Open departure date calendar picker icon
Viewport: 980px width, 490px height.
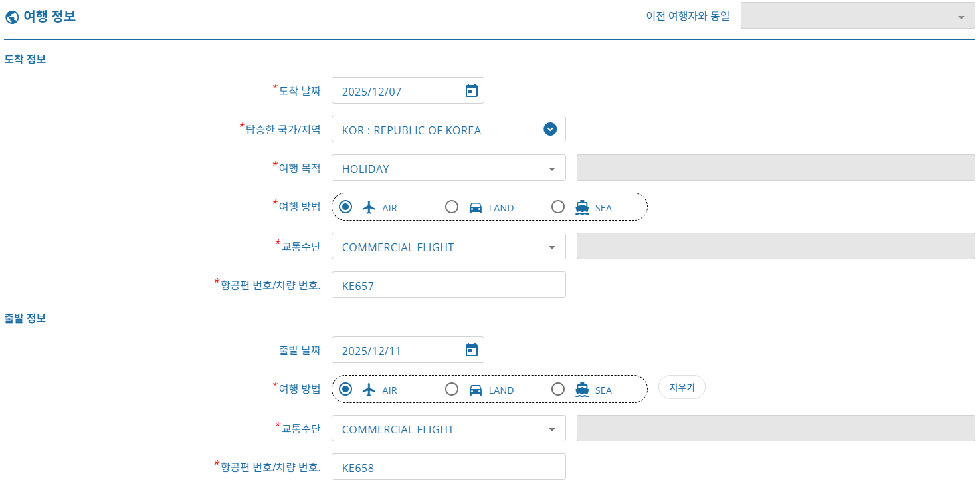pyautogui.click(x=471, y=350)
